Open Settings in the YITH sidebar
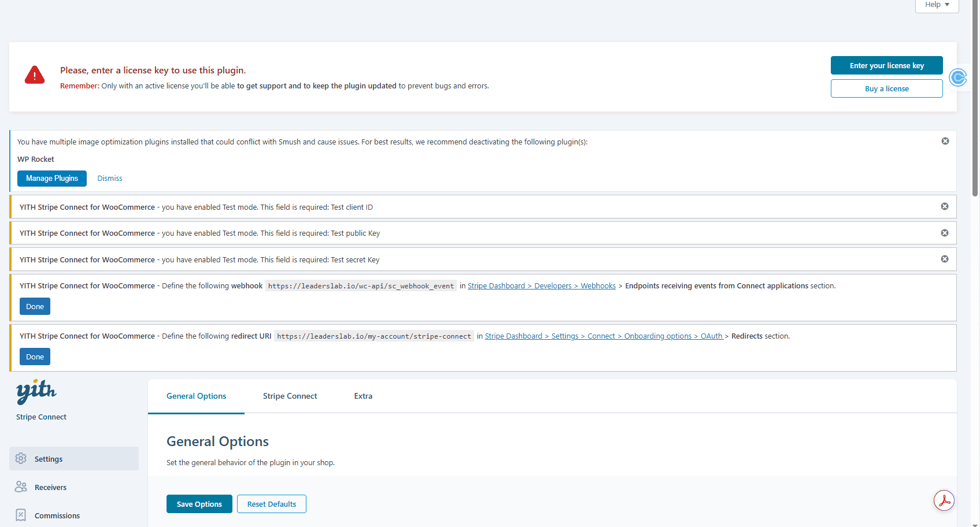 click(x=74, y=459)
